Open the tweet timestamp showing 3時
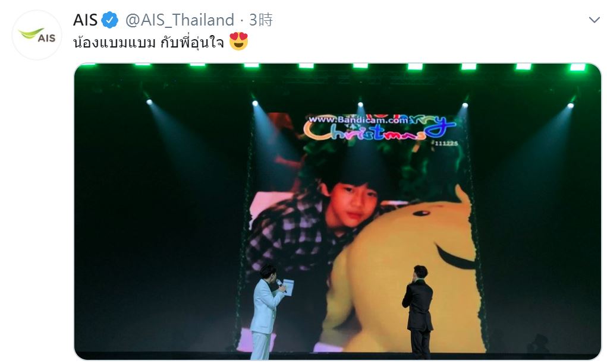The height and width of the screenshot is (364, 607). [x=261, y=20]
